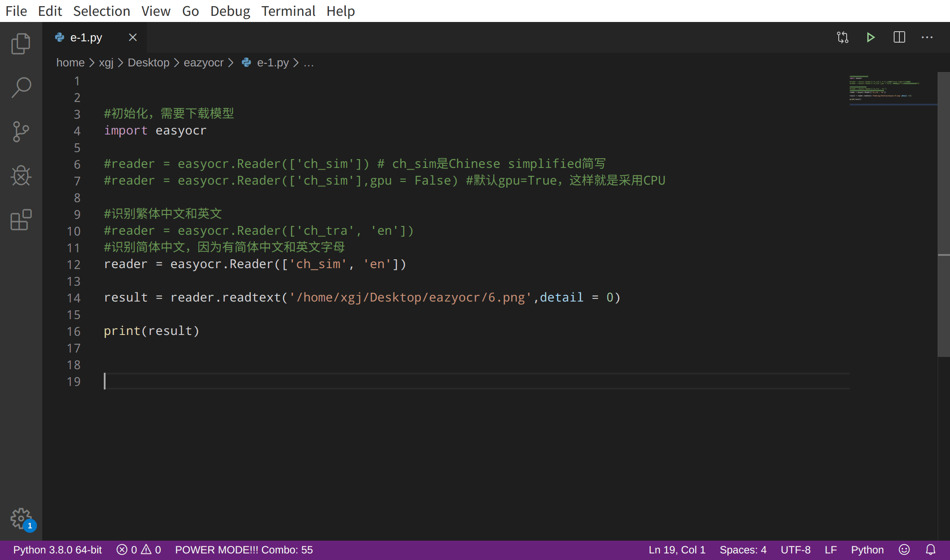Screen dimensions: 950x560
Task: Open the Extensions view
Action: click(x=21, y=219)
